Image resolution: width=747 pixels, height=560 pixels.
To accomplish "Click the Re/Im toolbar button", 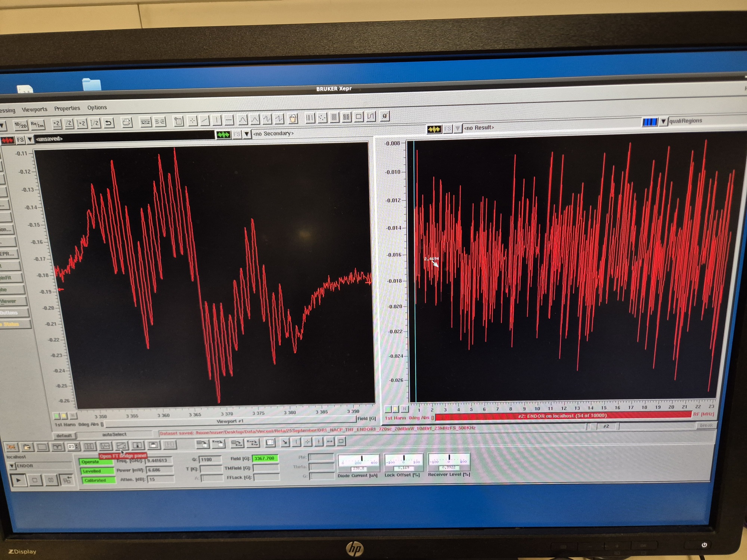I will (x=37, y=124).
